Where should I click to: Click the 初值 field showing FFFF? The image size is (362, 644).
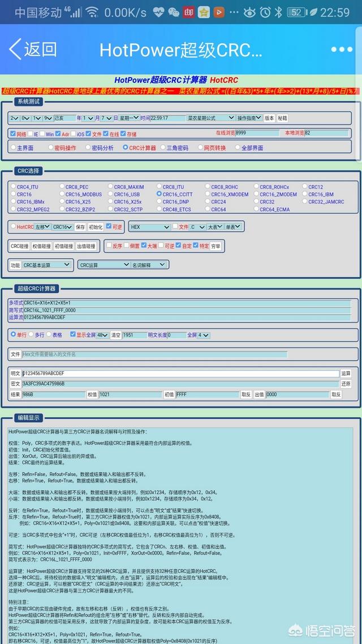coord(207,394)
